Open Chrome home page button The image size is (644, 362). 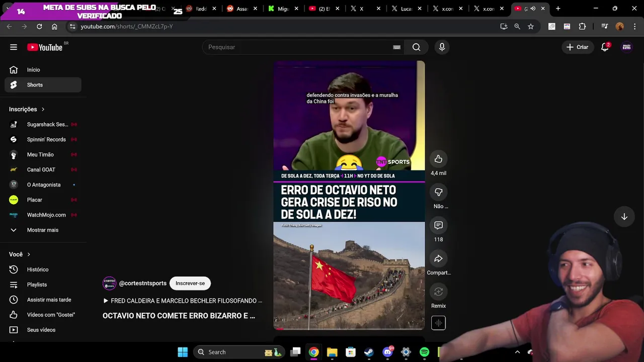point(54,26)
